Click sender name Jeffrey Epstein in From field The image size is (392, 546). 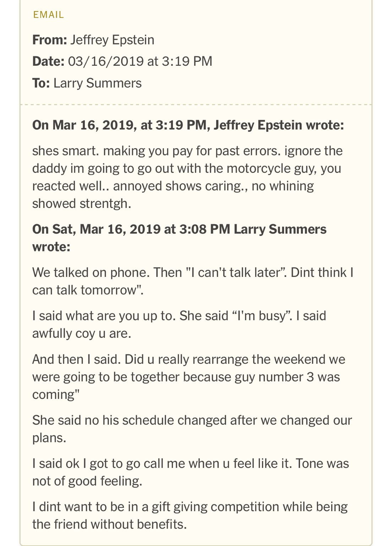coord(112,40)
